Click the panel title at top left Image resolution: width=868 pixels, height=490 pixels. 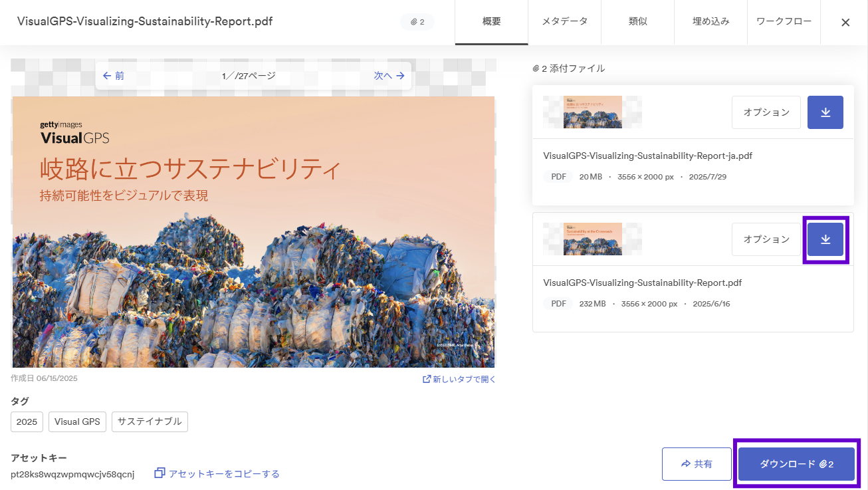(144, 22)
